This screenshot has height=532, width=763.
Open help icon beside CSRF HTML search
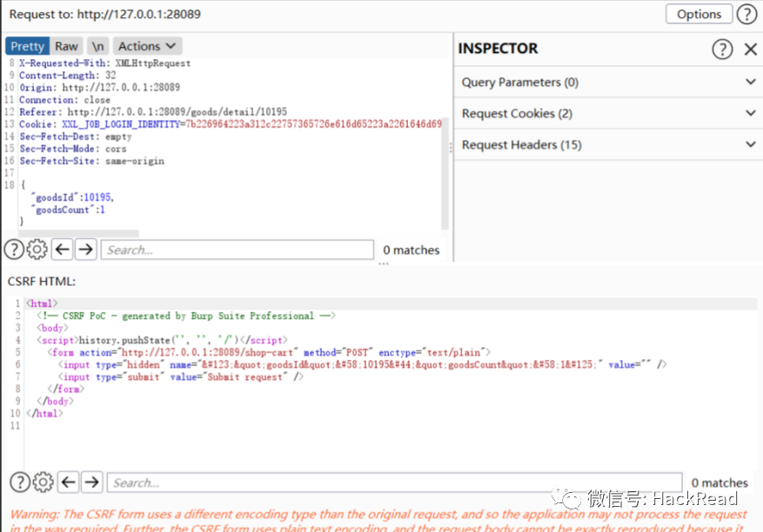point(20,482)
